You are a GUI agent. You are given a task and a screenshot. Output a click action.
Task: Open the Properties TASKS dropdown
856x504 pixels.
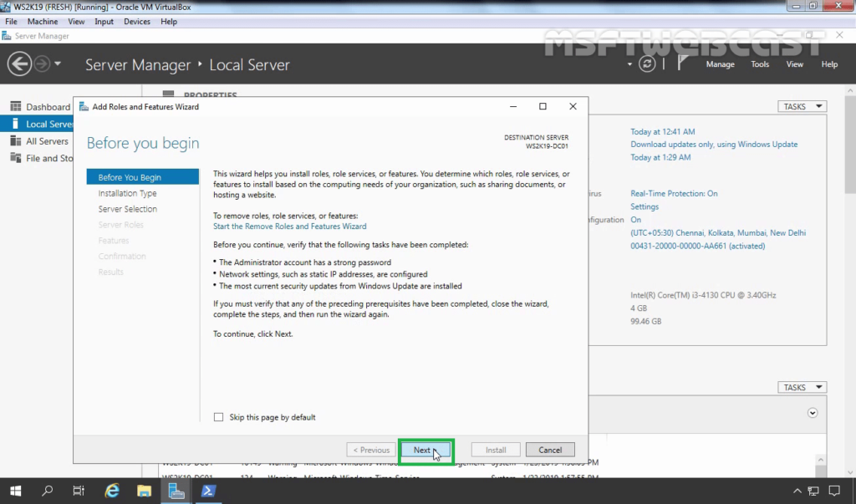pos(802,106)
